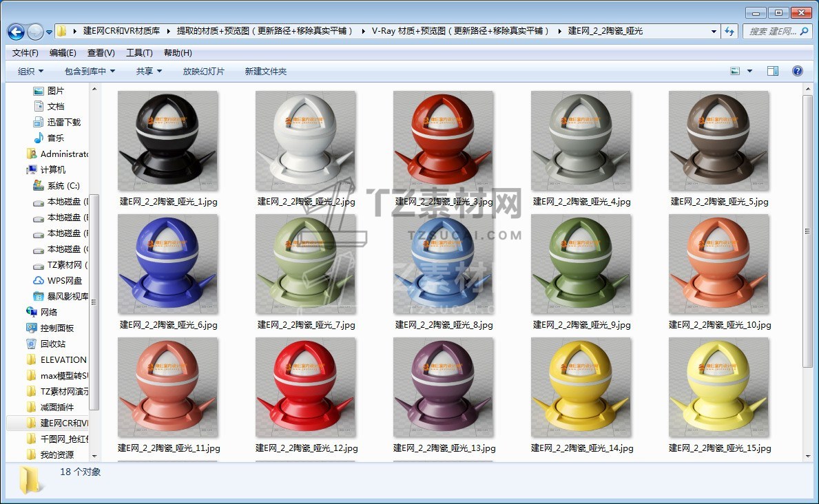Viewport: 819px width, 504px height.
Task: Select the brown ceramic thumbnail 哑光_5.jpg
Action: click(x=718, y=140)
